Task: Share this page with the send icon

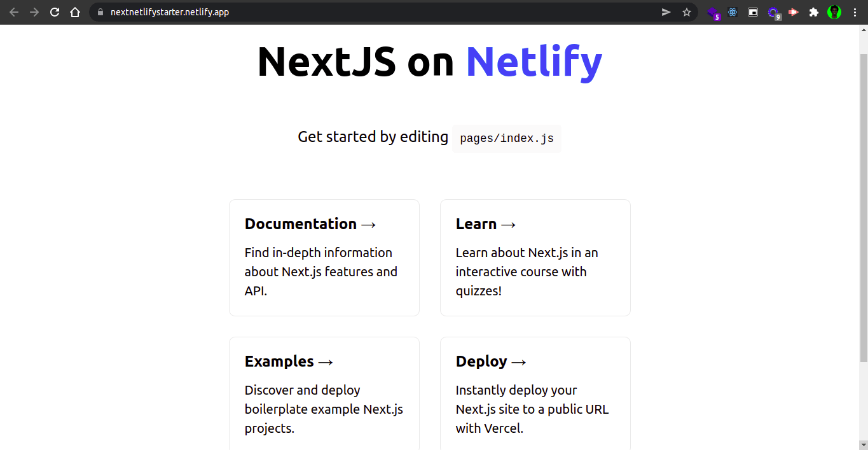Action: click(666, 12)
